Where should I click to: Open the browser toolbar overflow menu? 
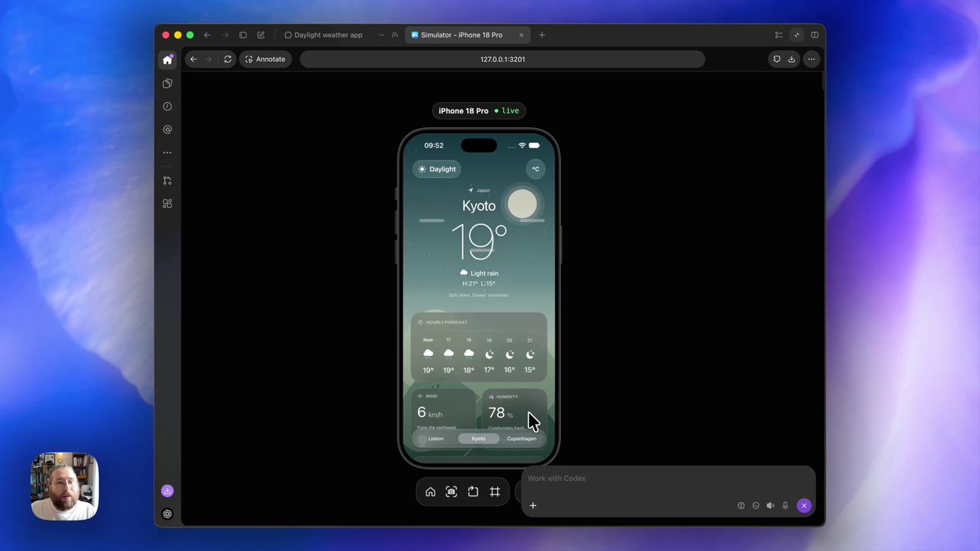[811, 59]
